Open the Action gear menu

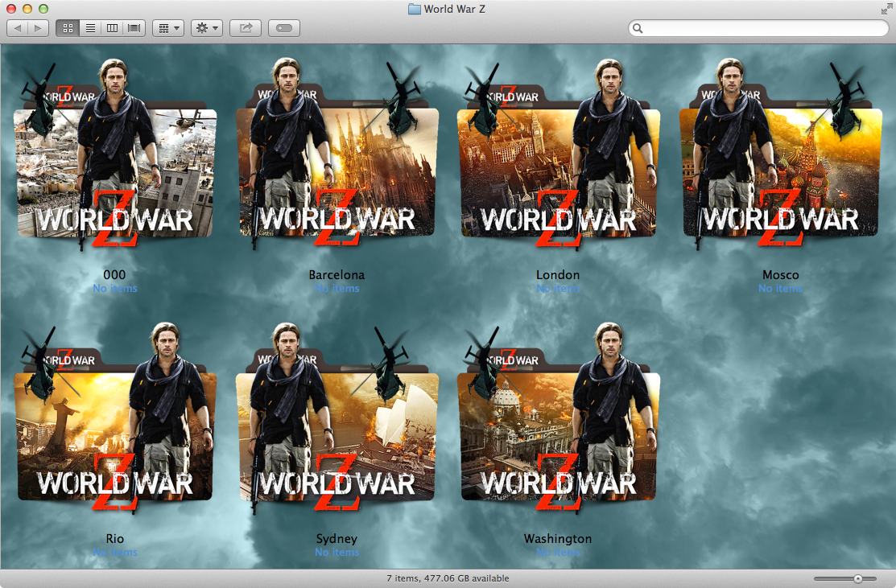206,28
